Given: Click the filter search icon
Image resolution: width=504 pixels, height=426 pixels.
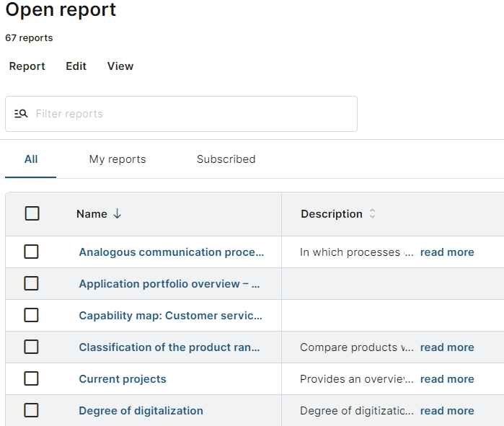Looking at the screenshot, I should coord(21,114).
